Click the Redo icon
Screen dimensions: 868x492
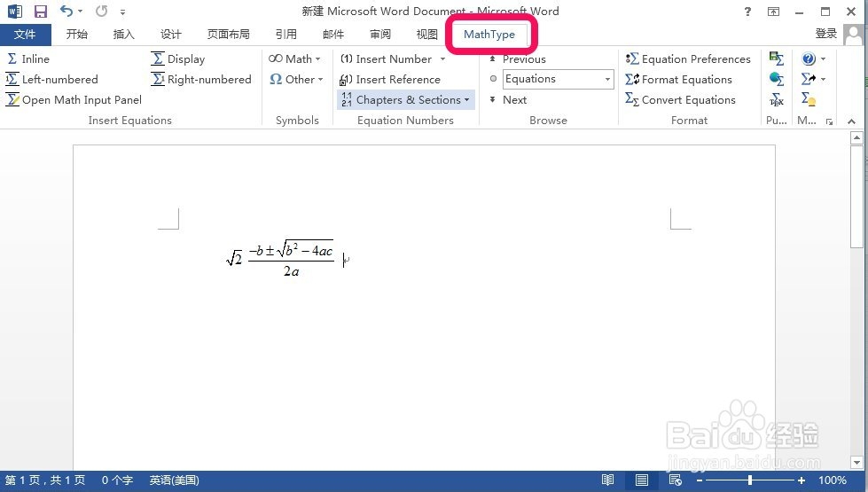101,11
